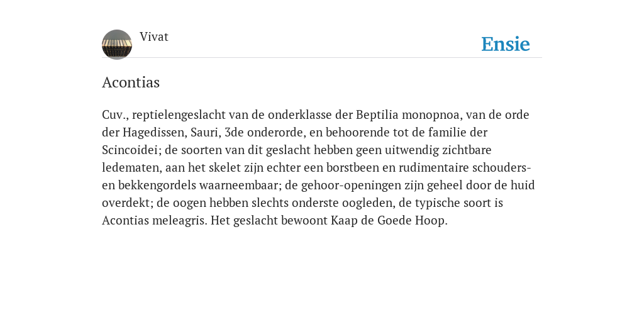Select the Acontias heading
This screenshot has height=322, width=644.
click(131, 82)
